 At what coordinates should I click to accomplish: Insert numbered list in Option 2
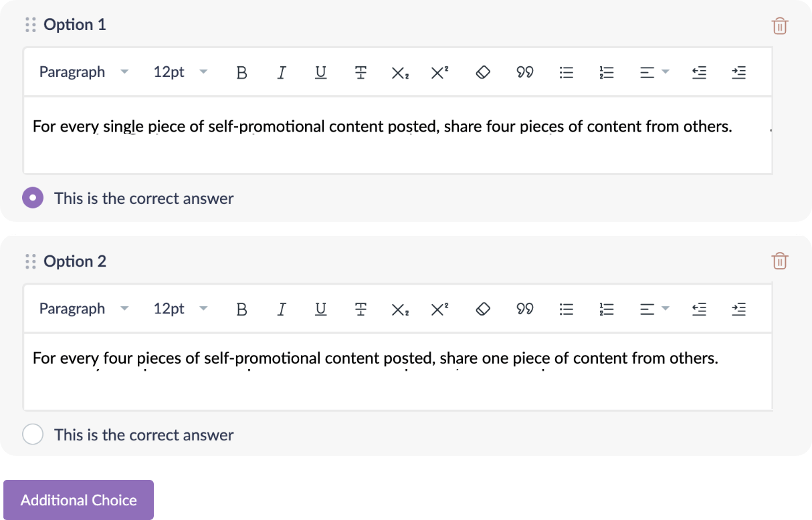pos(607,309)
